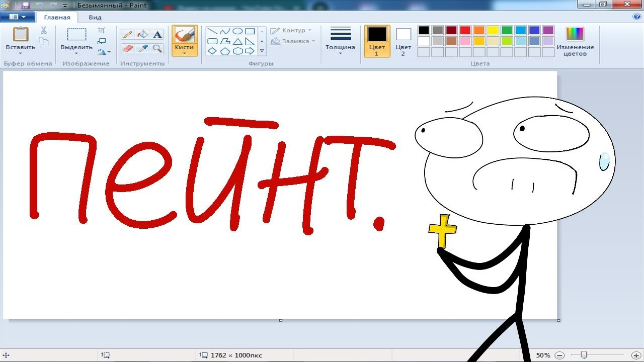Select the Fill bucket tool
This screenshot has width=644, height=362.
[143, 35]
